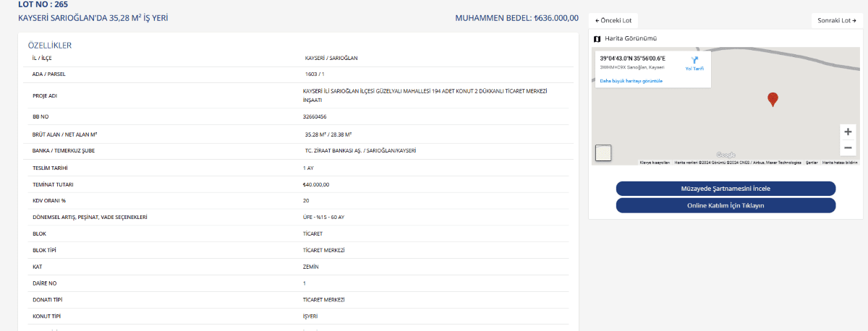Click the TESLİM TARİHİ value 1 AY
This screenshot has width=868, height=331.
point(308,168)
